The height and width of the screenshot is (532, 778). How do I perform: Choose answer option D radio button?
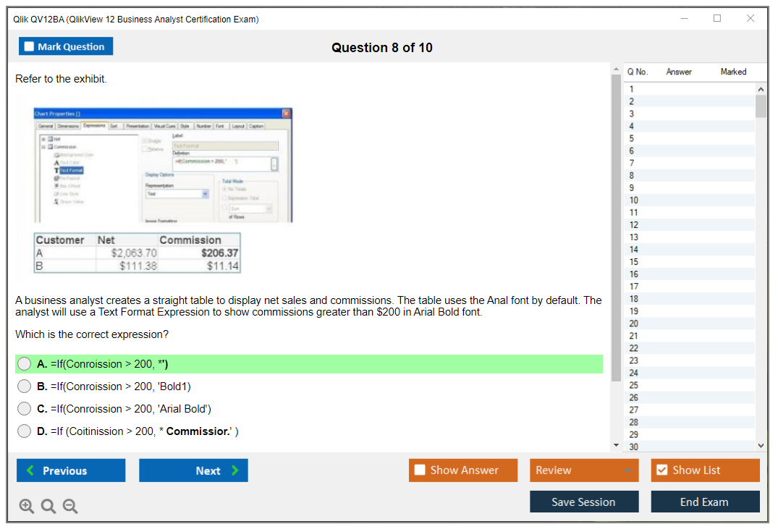click(x=25, y=431)
